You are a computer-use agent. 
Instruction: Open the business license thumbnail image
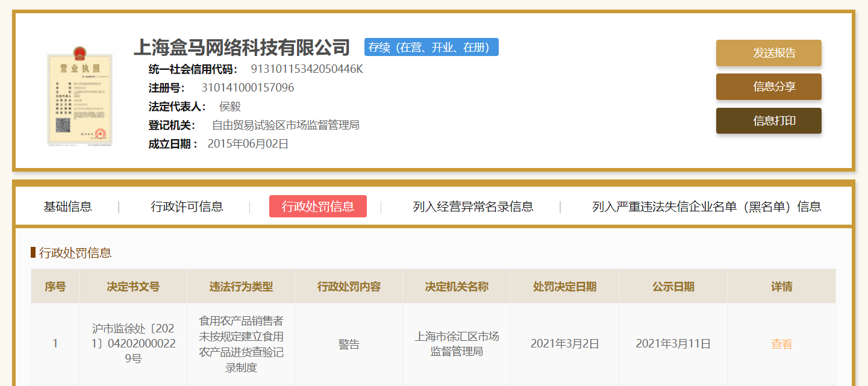click(x=80, y=95)
